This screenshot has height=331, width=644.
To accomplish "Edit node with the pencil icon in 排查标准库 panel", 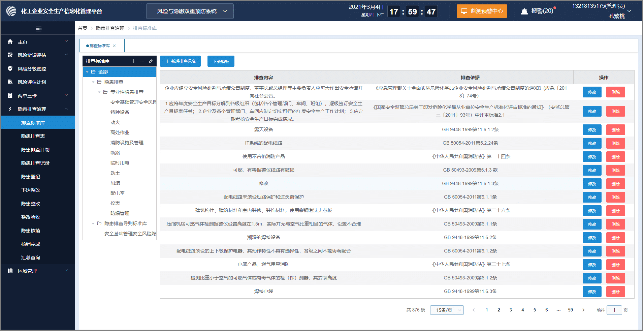I will coord(151,61).
